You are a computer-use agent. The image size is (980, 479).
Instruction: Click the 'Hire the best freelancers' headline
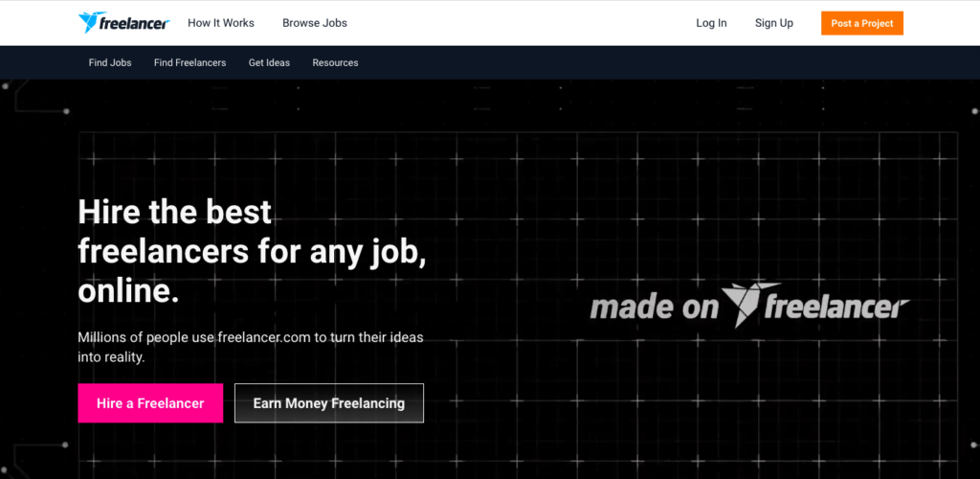coord(252,253)
